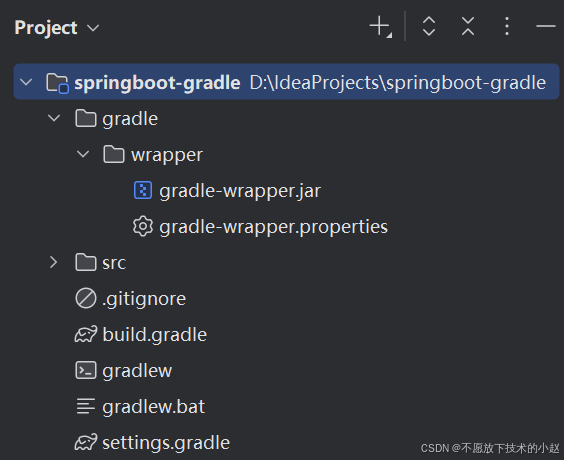Select gradle-wrapper.properties file name

(x=273, y=227)
